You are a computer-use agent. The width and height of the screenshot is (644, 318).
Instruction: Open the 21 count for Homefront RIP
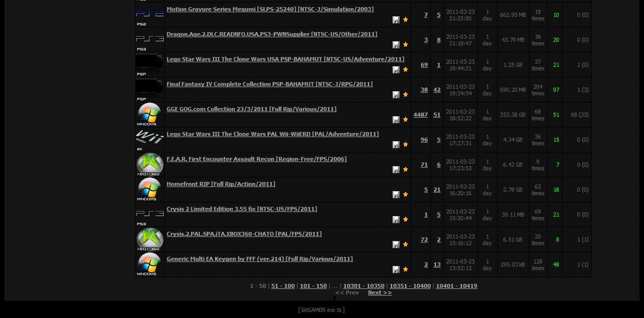click(x=437, y=190)
